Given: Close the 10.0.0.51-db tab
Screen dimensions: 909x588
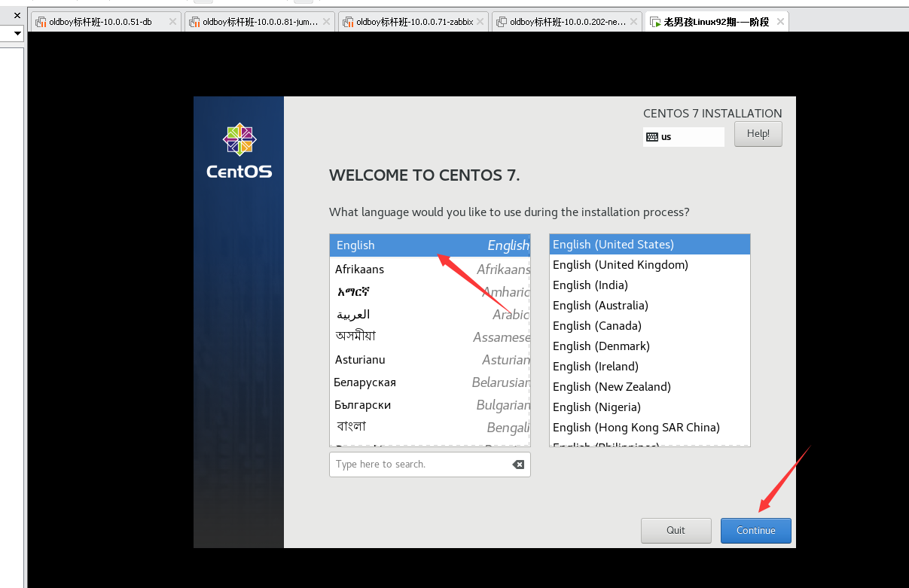Looking at the screenshot, I should coord(172,22).
